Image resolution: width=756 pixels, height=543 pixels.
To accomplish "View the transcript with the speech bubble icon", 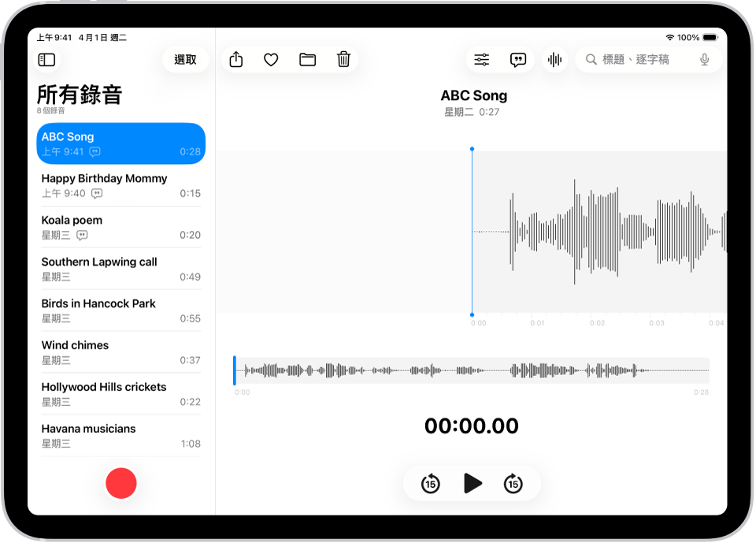I will pyautogui.click(x=518, y=59).
